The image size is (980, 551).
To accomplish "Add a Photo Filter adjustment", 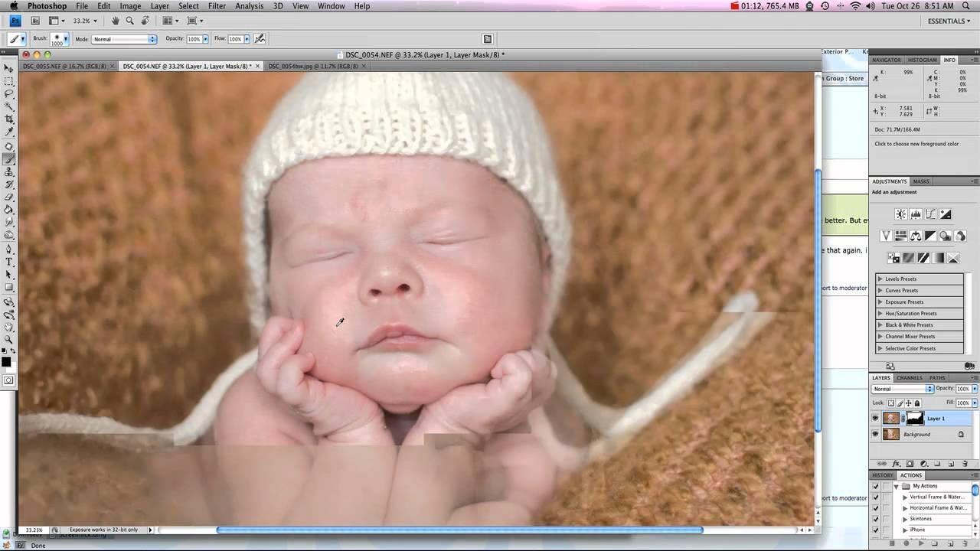I will [x=946, y=236].
